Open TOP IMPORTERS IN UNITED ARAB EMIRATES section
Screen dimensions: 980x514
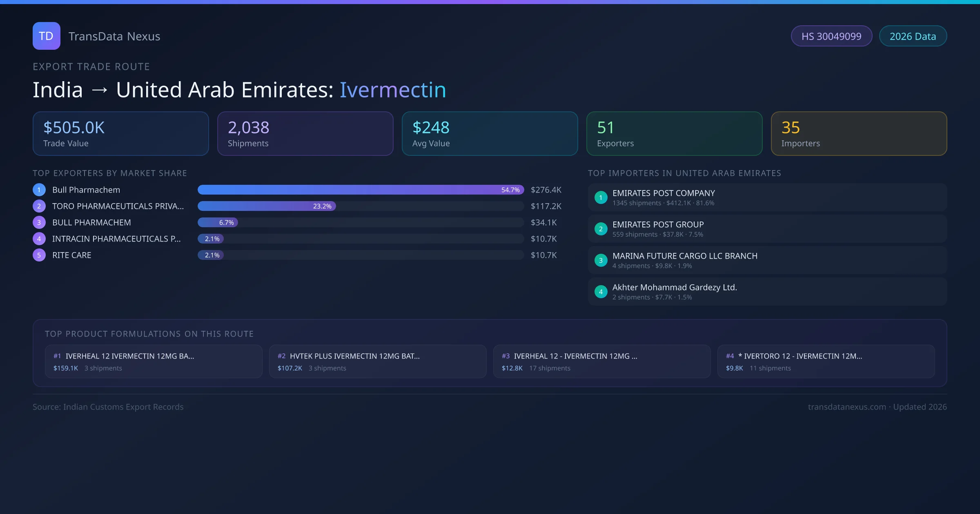tap(685, 173)
